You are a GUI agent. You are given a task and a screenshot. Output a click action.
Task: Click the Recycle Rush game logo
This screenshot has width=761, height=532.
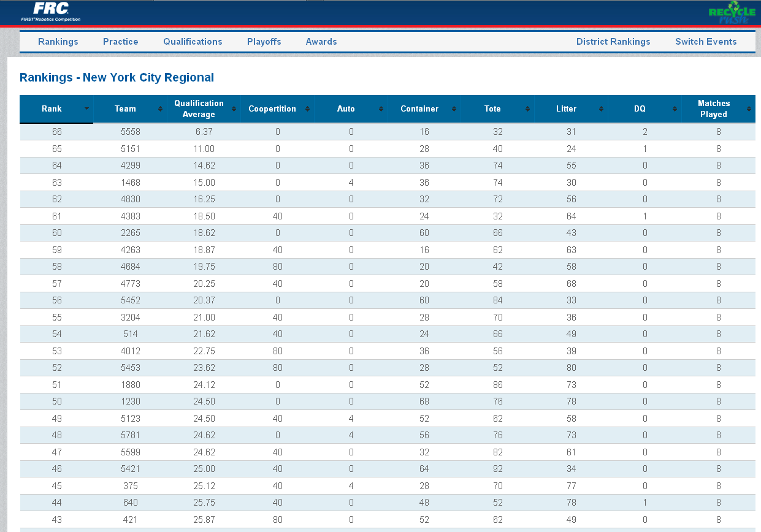pyautogui.click(x=731, y=13)
